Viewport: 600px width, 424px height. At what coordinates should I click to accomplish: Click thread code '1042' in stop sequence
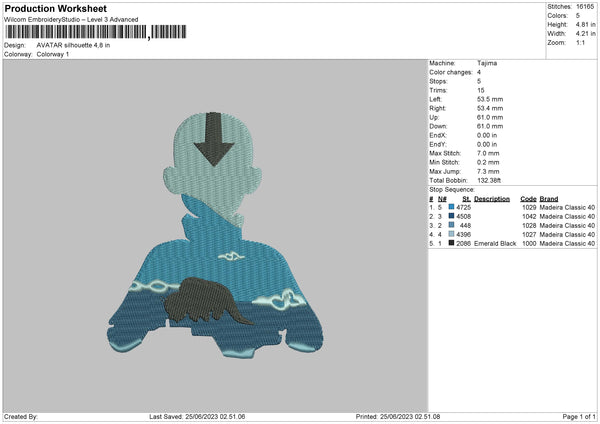click(x=529, y=217)
